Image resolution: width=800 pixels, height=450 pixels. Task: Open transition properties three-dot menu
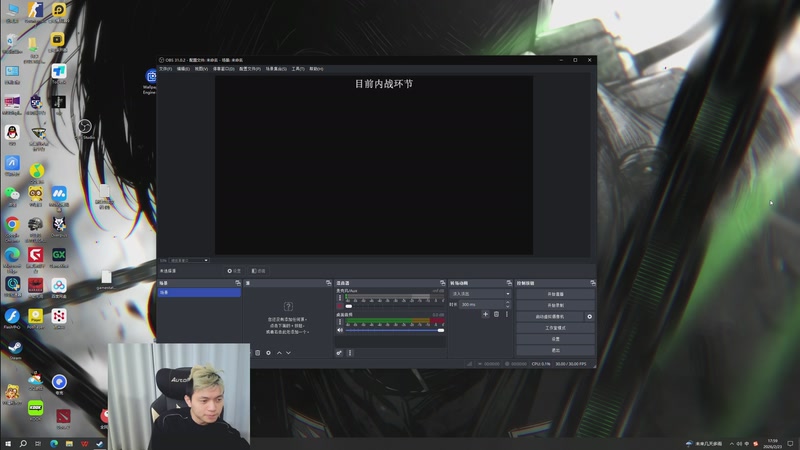coord(507,314)
